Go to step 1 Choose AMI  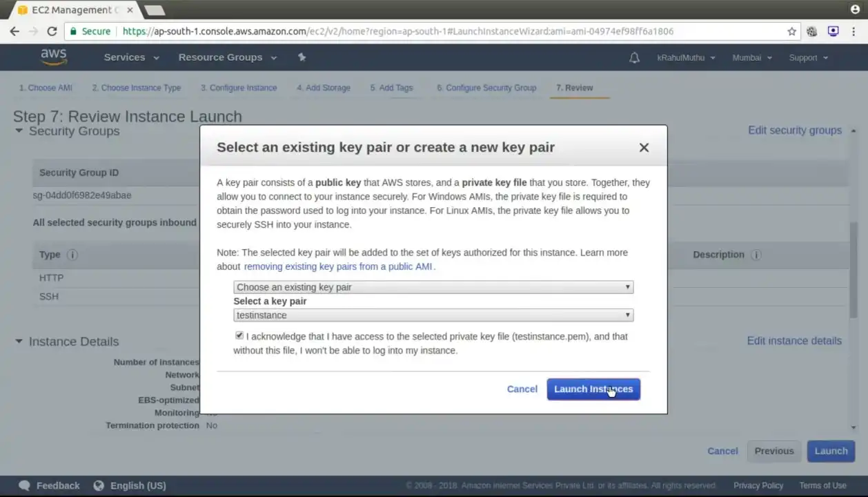coord(46,88)
